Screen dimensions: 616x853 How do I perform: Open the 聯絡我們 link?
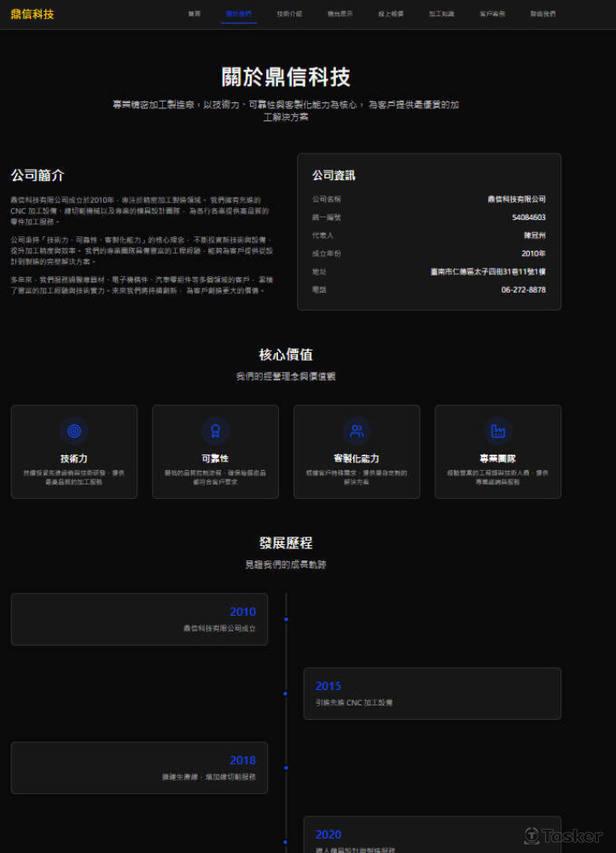click(543, 15)
